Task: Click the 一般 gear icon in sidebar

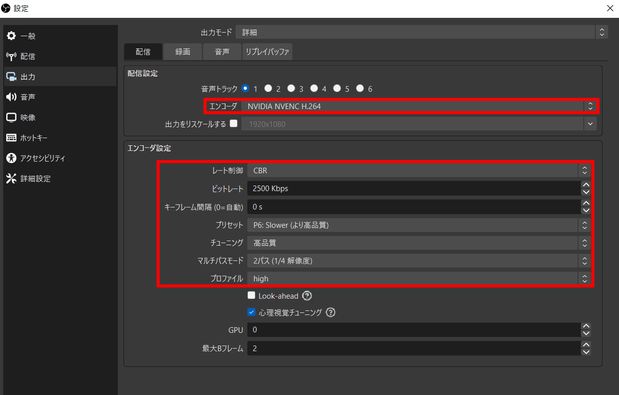Action: pos(11,36)
